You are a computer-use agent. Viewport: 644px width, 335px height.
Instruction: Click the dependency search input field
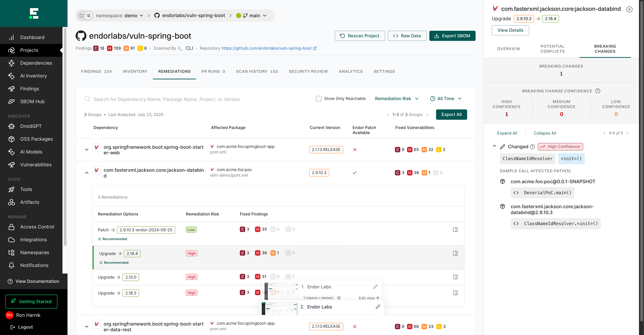point(167,99)
